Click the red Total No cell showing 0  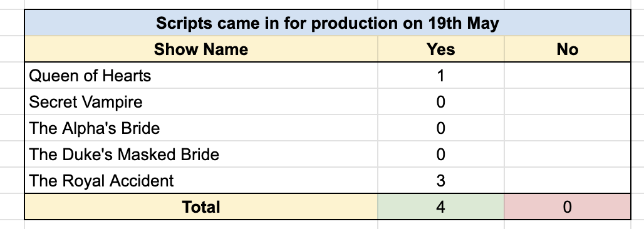click(x=567, y=206)
